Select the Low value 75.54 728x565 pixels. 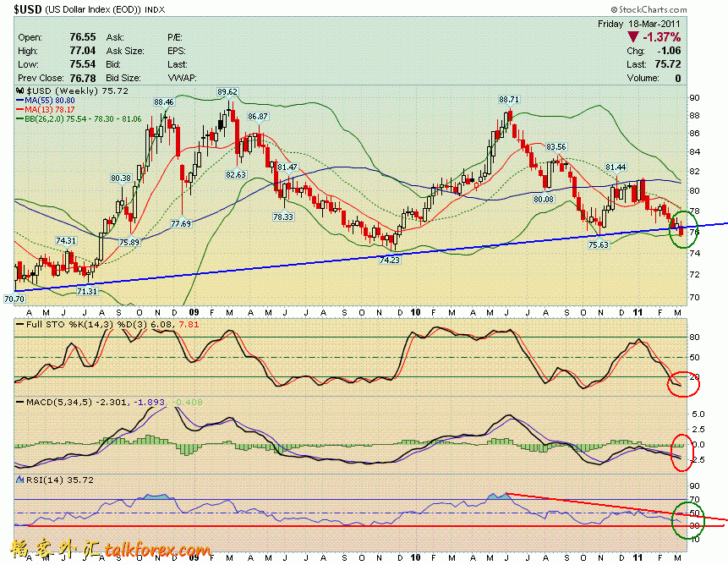tap(83, 64)
